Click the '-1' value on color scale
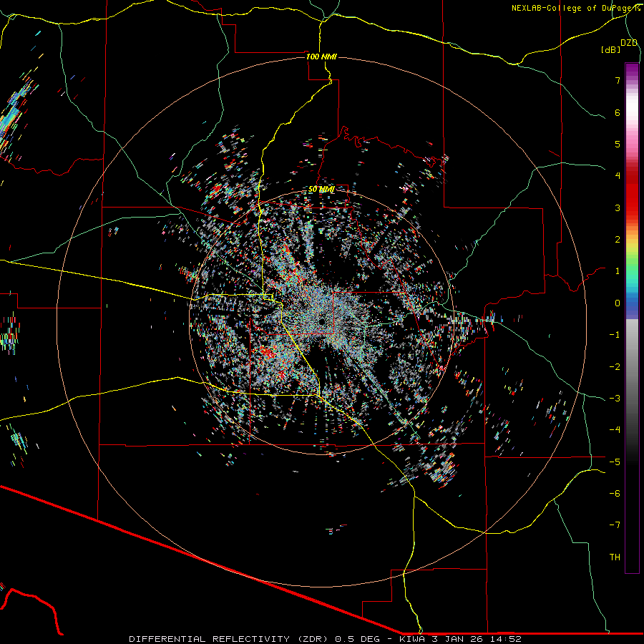Screen dimensions: 644x644 coord(615,335)
